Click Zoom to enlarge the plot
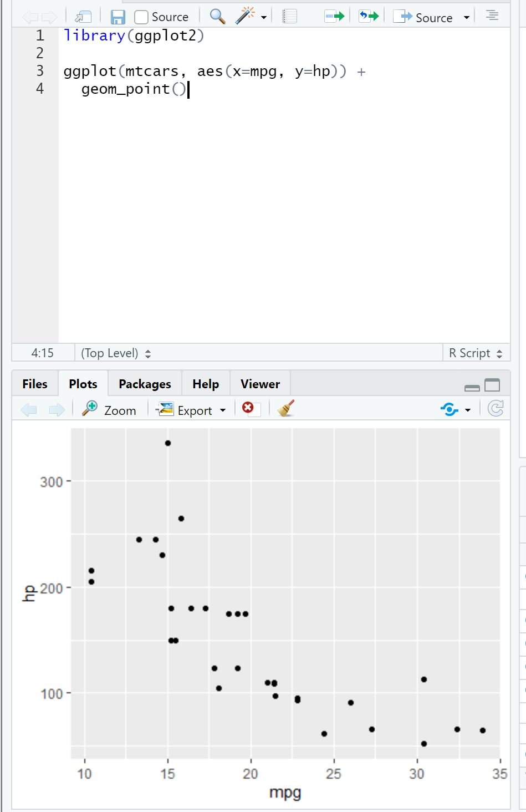 tap(110, 410)
